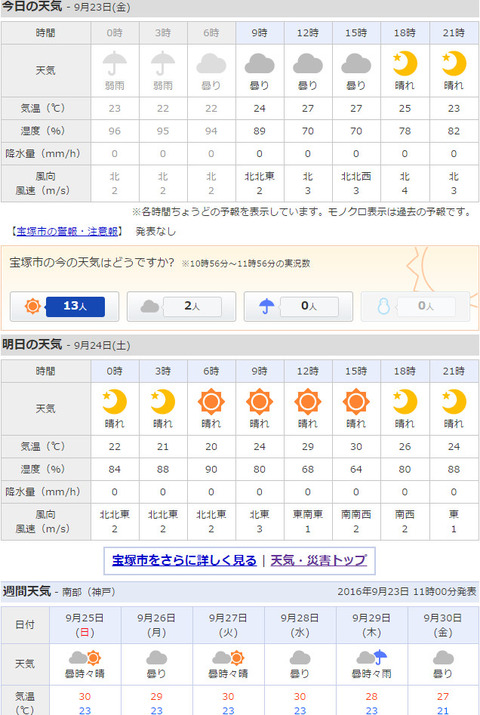The height and width of the screenshot is (715, 480).
Task: Click today's 12時 cloudy icon
Action: [308, 64]
